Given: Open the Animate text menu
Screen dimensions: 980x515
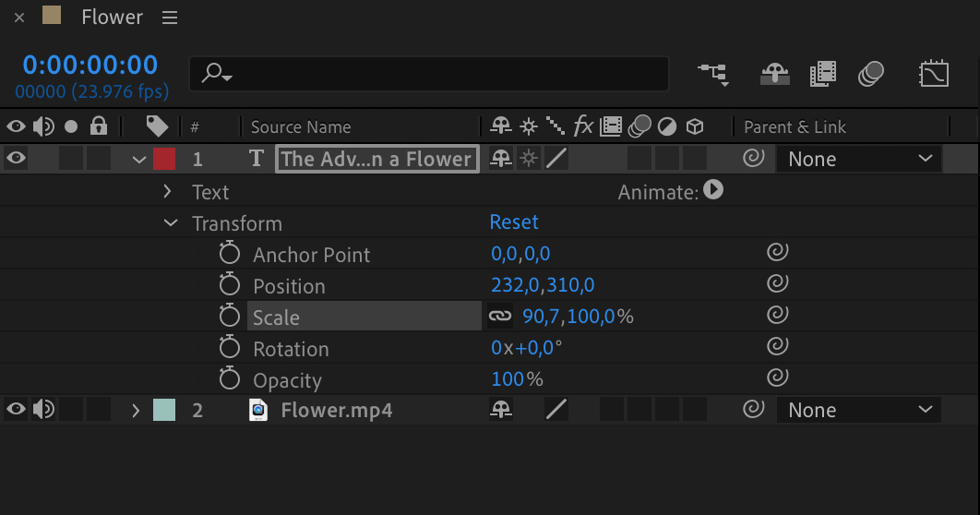Looking at the screenshot, I should pyautogui.click(x=713, y=189).
